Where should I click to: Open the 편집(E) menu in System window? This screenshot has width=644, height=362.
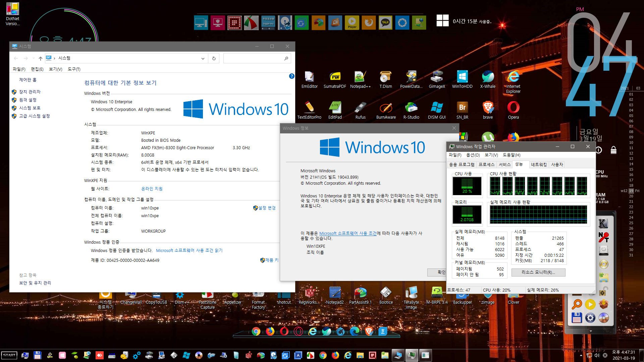click(x=37, y=69)
